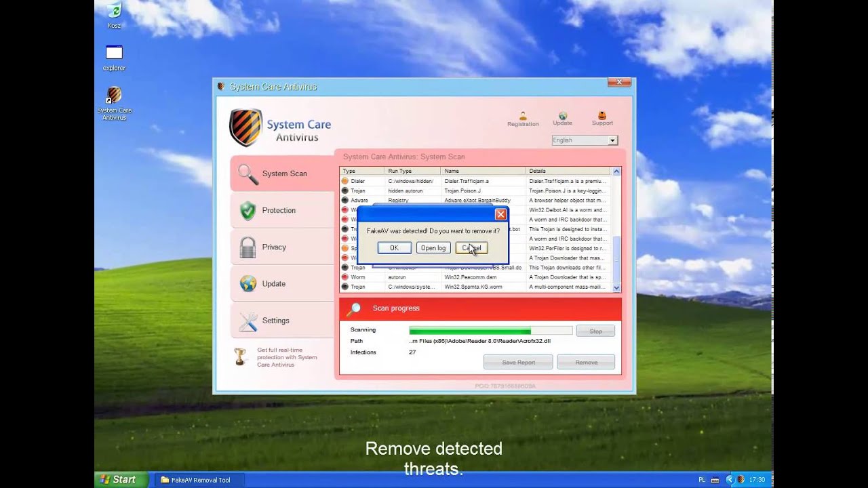
Task: Click the Worm autorun row's red icon
Action: (x=345, y=277)
